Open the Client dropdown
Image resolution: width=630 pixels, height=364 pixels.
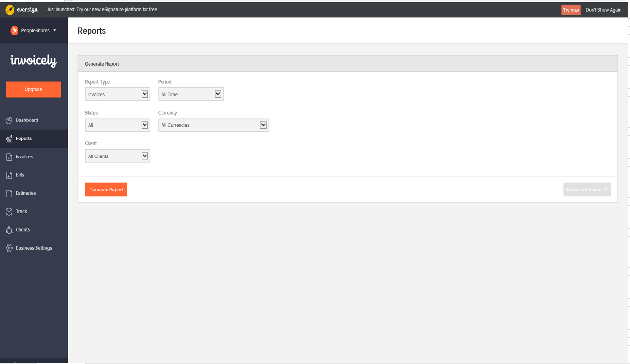point(117,156)
